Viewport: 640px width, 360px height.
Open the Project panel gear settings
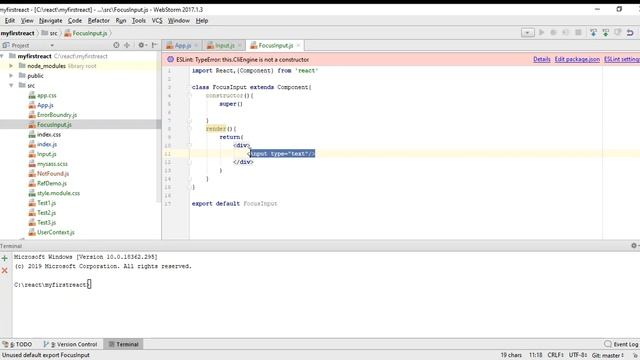pos(141,45)
